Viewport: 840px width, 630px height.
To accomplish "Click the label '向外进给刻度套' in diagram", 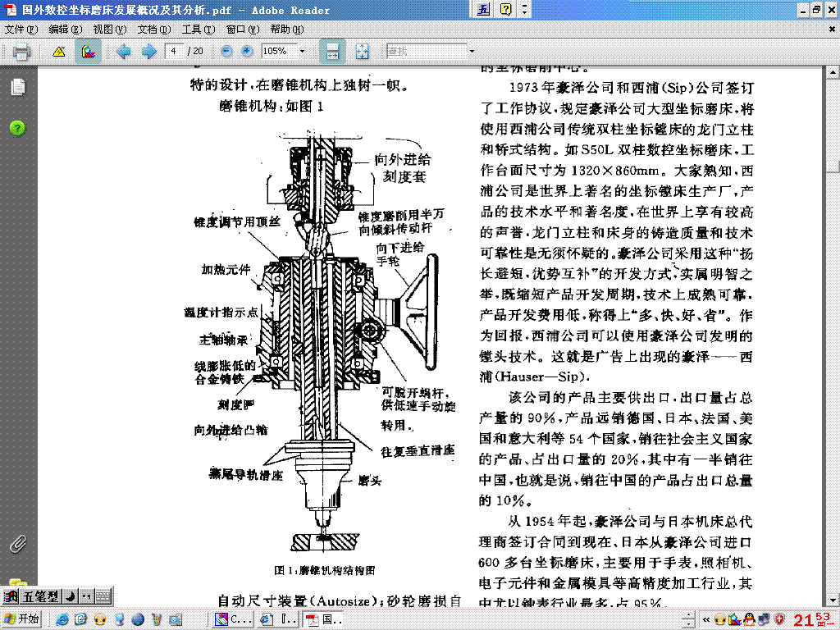I will point(403,167).
